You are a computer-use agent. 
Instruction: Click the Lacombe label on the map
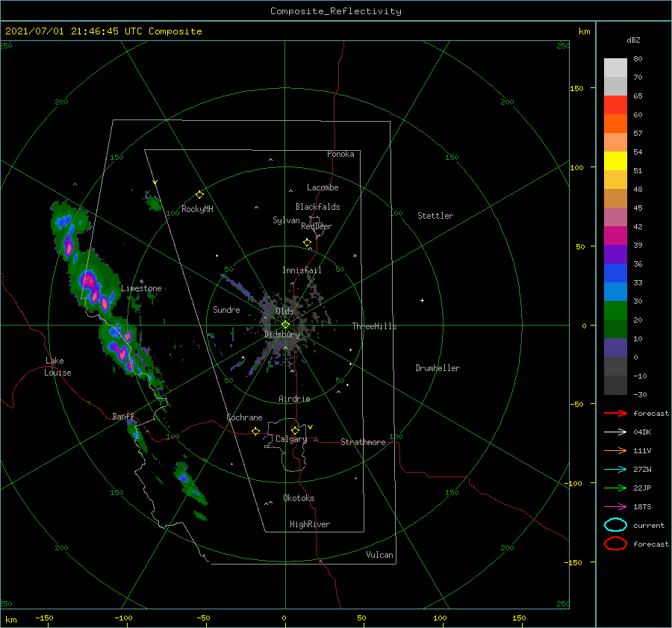[x=323, y=187]
